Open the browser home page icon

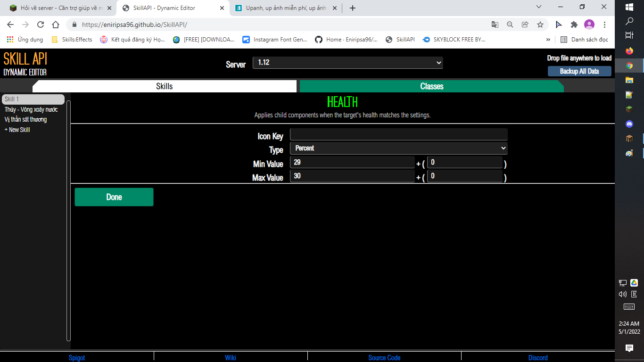[x=56, y=25]
